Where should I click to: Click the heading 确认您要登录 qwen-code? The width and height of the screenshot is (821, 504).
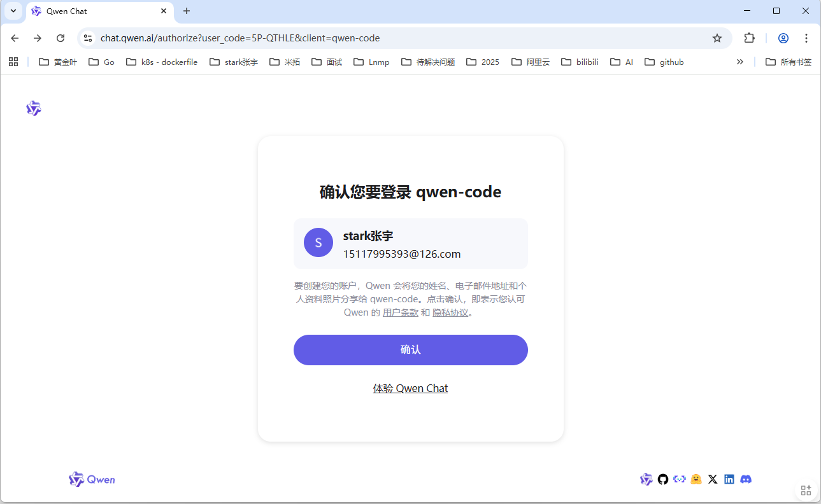coord(410,192)
